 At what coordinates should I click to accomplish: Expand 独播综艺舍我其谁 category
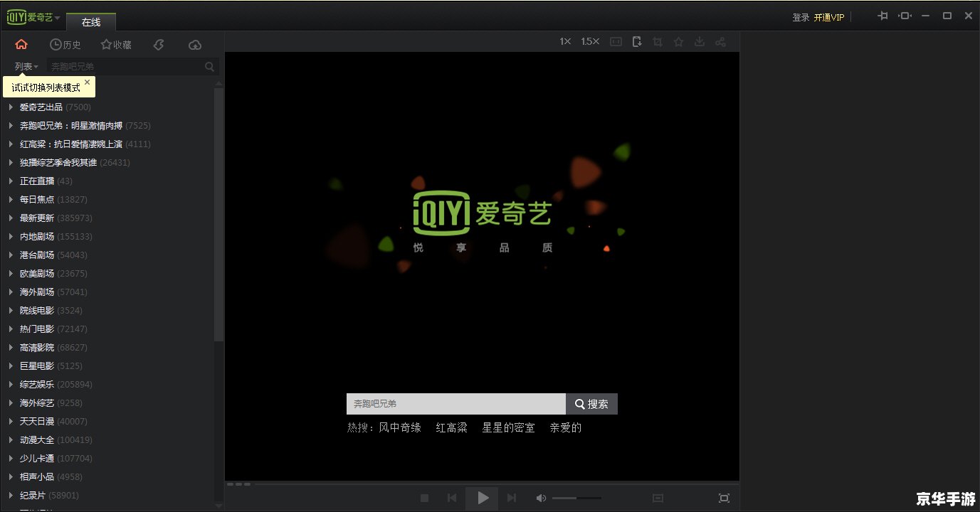tap(11, 162)
